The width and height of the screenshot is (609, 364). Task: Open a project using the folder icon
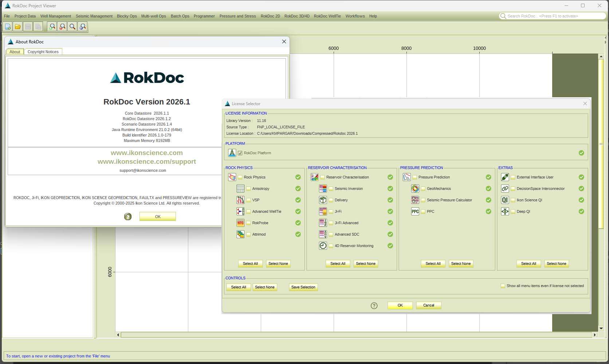17,27
